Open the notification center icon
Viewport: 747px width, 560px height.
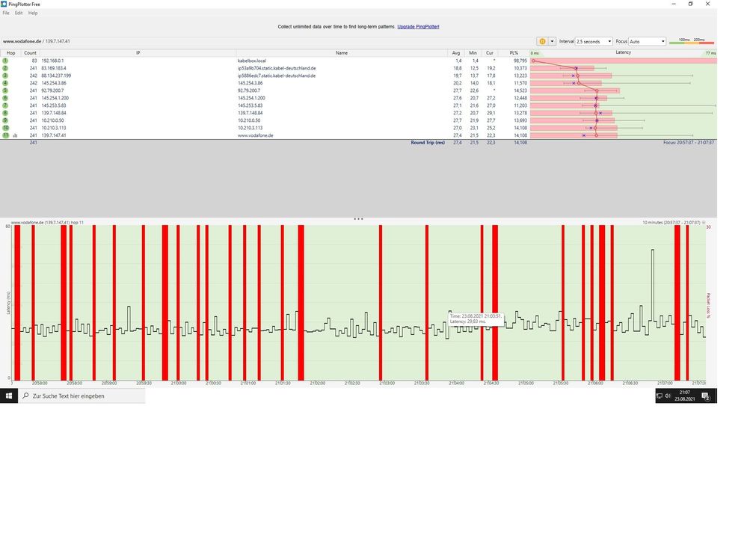coord(706,396)
